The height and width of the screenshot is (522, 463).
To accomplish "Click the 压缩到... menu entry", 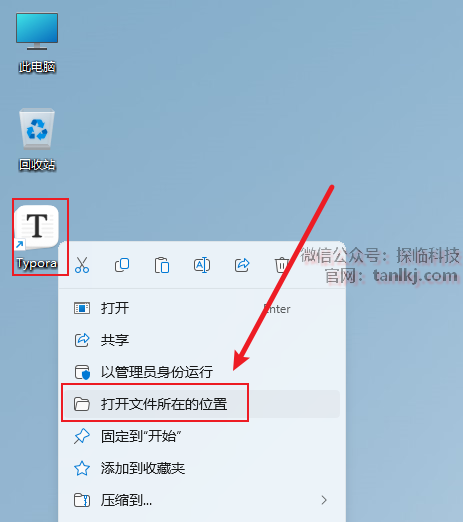I will point(202,500).
